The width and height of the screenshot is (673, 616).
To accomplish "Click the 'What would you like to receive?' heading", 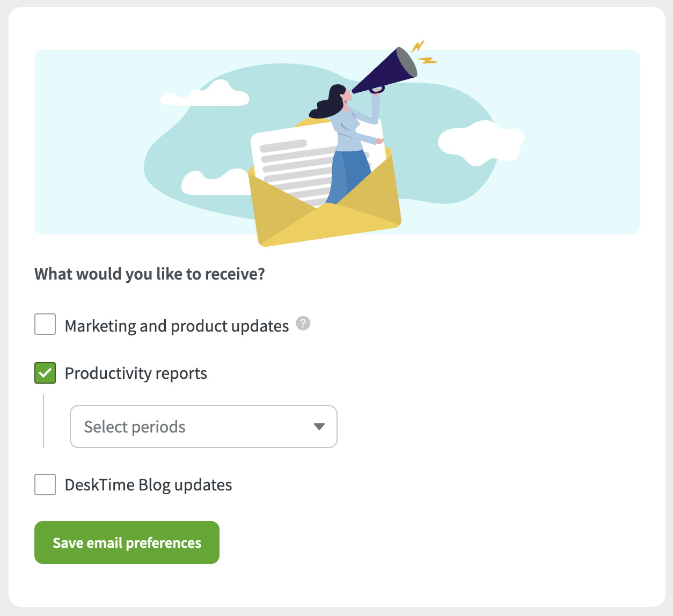I will [x=150, y=274].
